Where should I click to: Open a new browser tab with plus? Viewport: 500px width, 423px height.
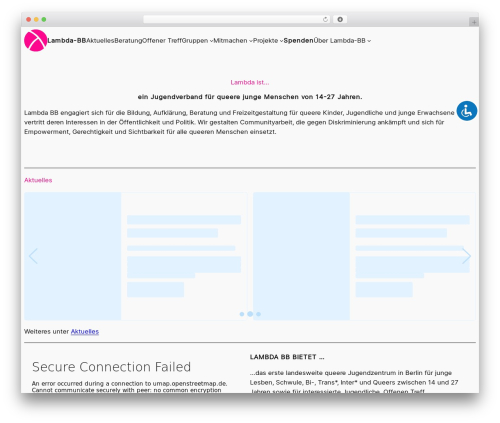click(474, 22)
